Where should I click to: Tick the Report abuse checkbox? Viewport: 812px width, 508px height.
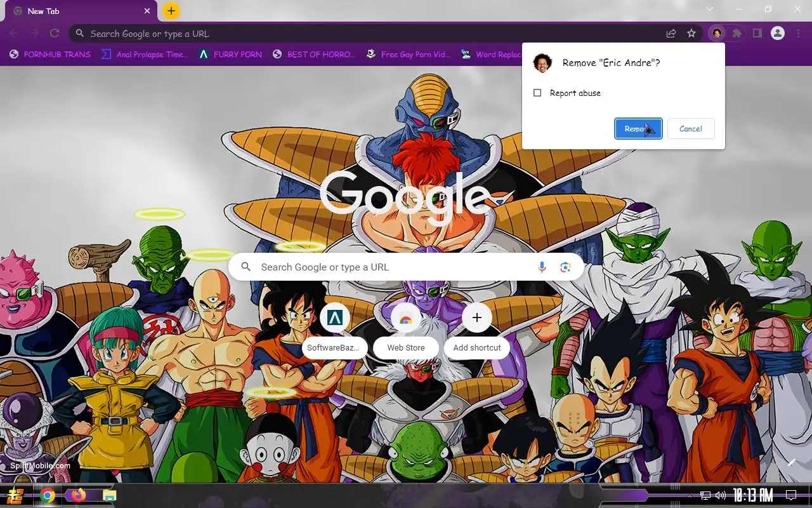537,93
